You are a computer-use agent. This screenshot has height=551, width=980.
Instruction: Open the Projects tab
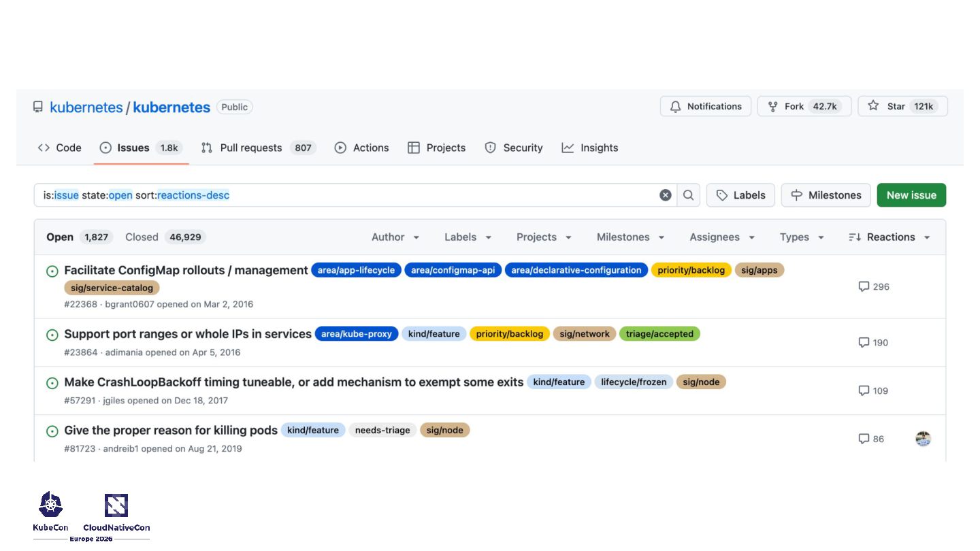pyautogui.click(x=436, y=148)
